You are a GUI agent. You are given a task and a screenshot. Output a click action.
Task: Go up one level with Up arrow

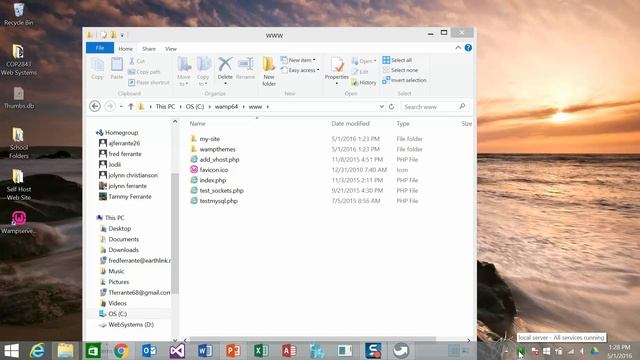coord(131,107)
